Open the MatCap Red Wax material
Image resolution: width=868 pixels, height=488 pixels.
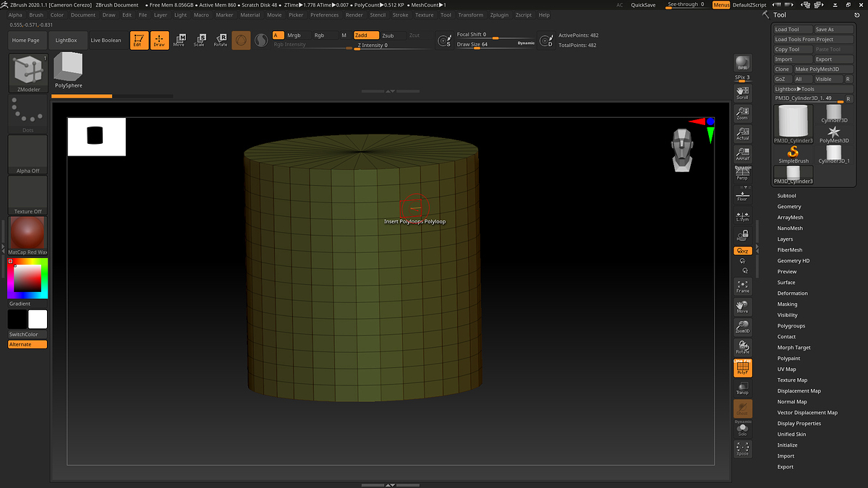point(27,236)
